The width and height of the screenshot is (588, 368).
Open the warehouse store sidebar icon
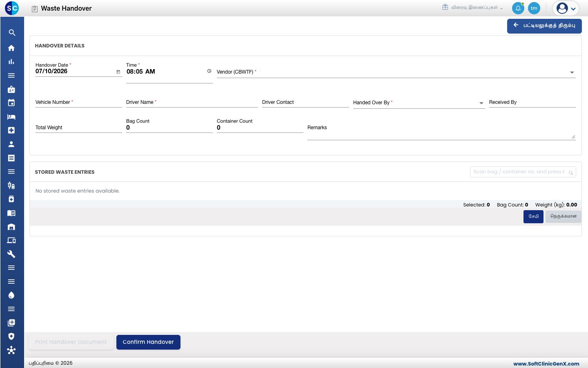click(x=11, y=227)
